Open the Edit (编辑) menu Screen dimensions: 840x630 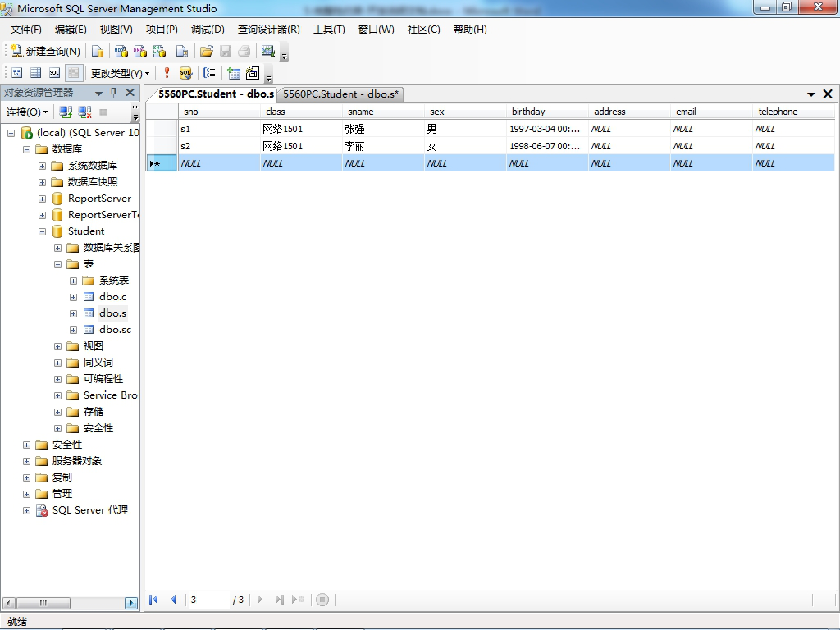click(x=71, y=30)
